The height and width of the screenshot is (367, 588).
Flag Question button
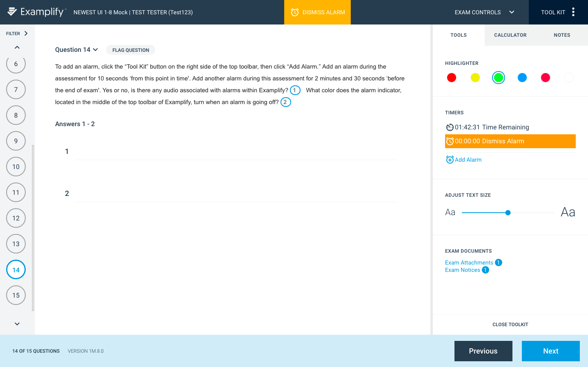point(131,50)
